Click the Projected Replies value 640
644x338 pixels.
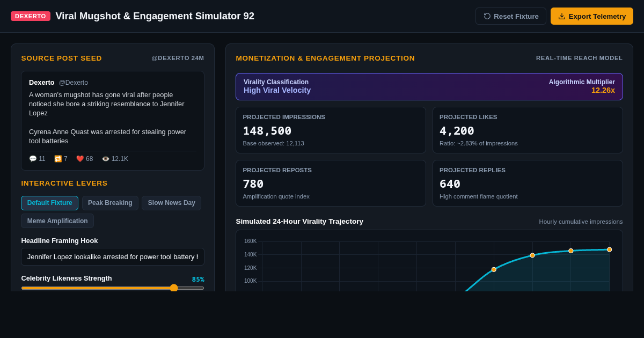click(x=450, y=184)
